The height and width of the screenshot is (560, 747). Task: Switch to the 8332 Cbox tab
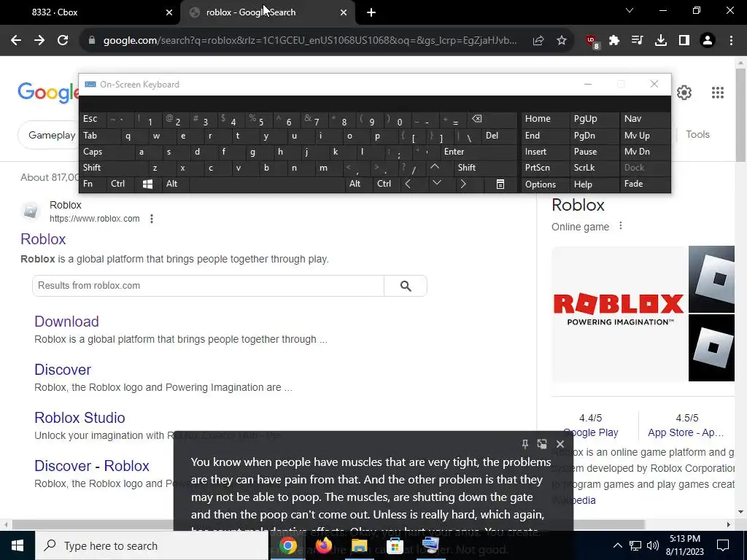click(90, 12)
